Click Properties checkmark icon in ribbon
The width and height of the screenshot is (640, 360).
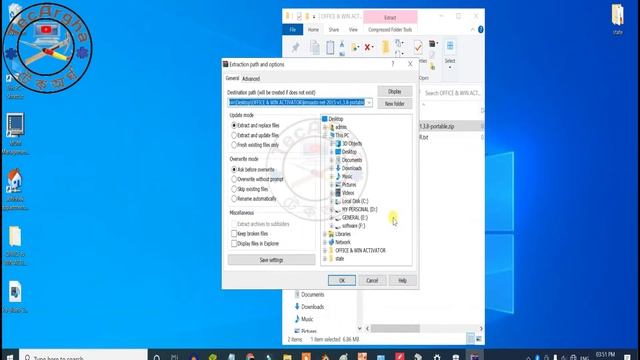[418, 47]
